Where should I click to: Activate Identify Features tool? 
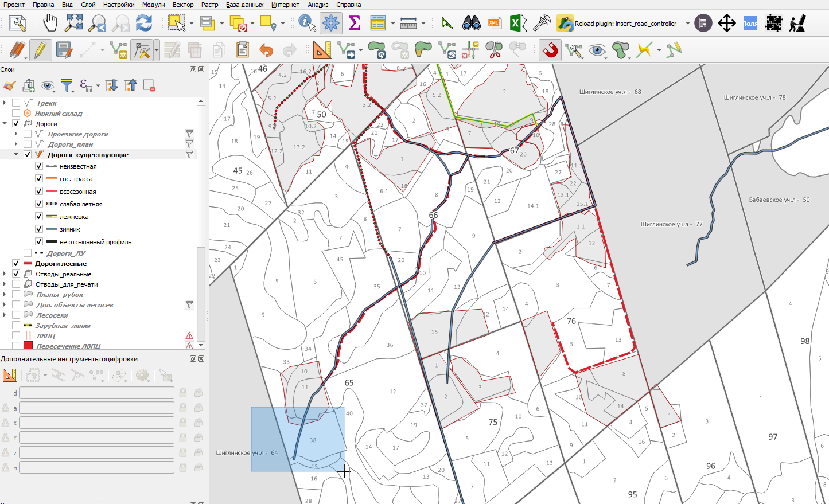307,23
